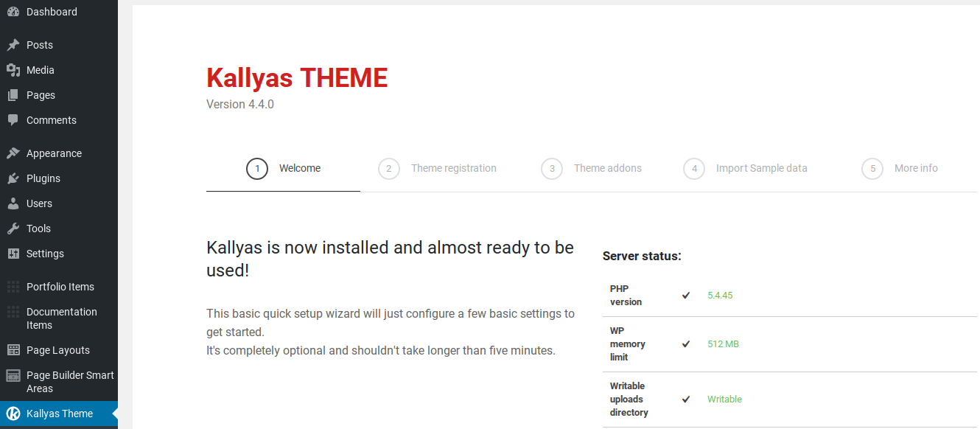The width and height of the screenshot is (980, 429).
Task: Click the Kallyas THEME title
Action: coord(297,78)
